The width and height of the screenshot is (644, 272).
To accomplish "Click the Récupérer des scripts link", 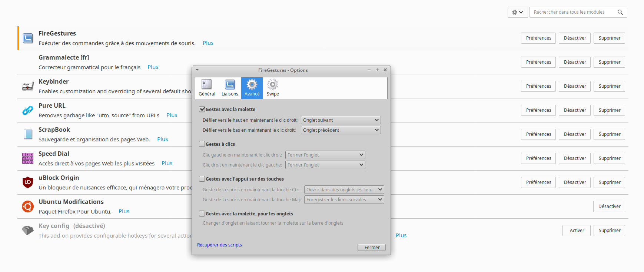I will [x=219, y=245].
